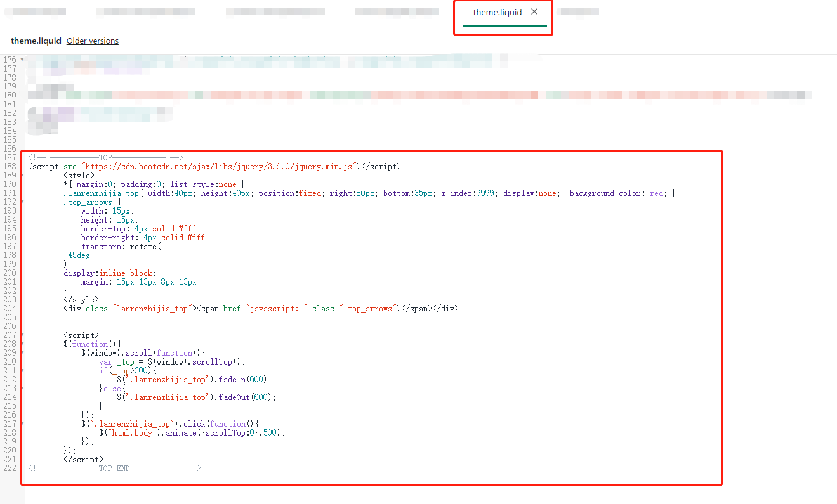Image resolution: width=837 pixels, height=504 pixels.
Task: Collapse the script block fold at line 207
Action: [22, 335]
